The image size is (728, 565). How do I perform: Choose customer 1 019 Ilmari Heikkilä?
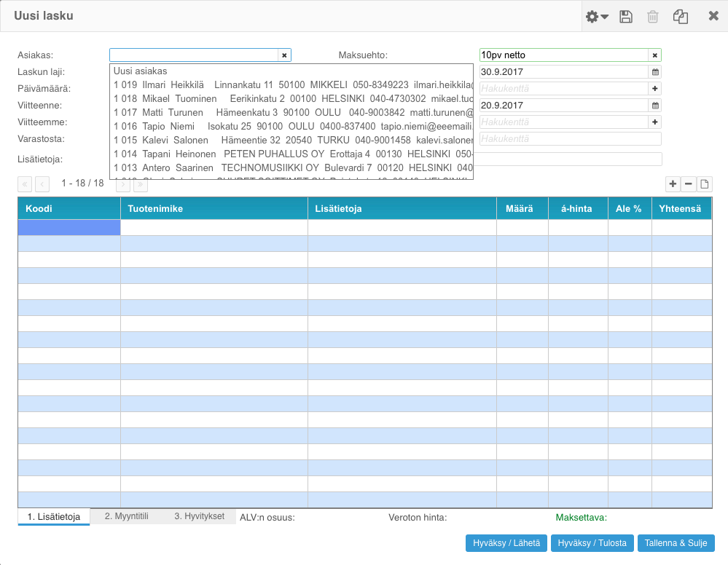(x=291, y=85)
